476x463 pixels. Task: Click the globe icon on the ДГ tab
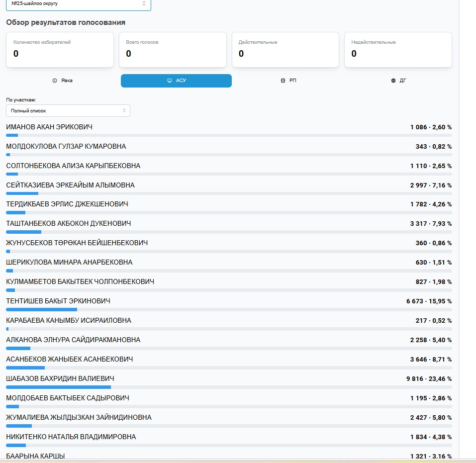click(x=393, y=81)
